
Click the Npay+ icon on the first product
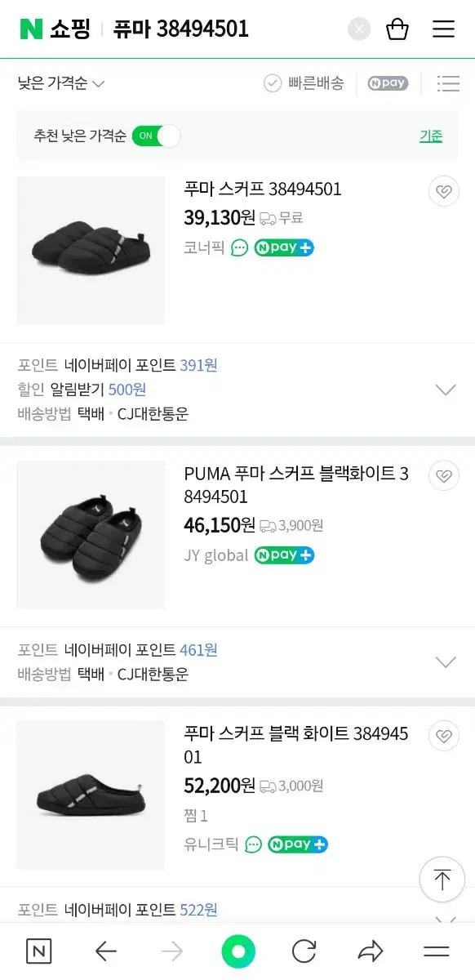284,247
